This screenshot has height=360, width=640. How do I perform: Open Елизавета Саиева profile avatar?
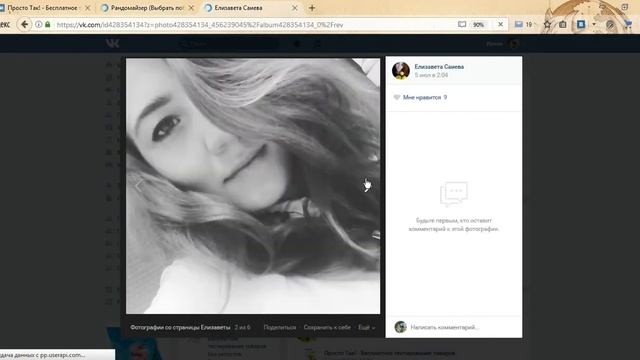point(401,71)
